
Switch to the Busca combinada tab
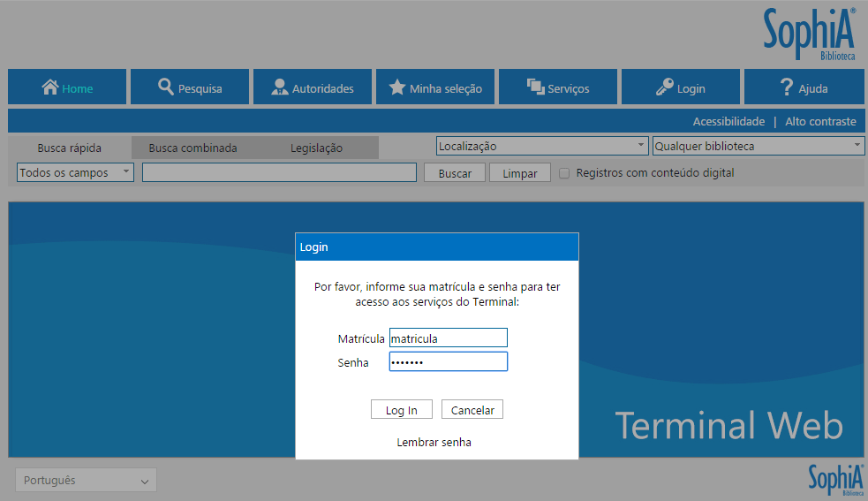click(x=192, y=148)
